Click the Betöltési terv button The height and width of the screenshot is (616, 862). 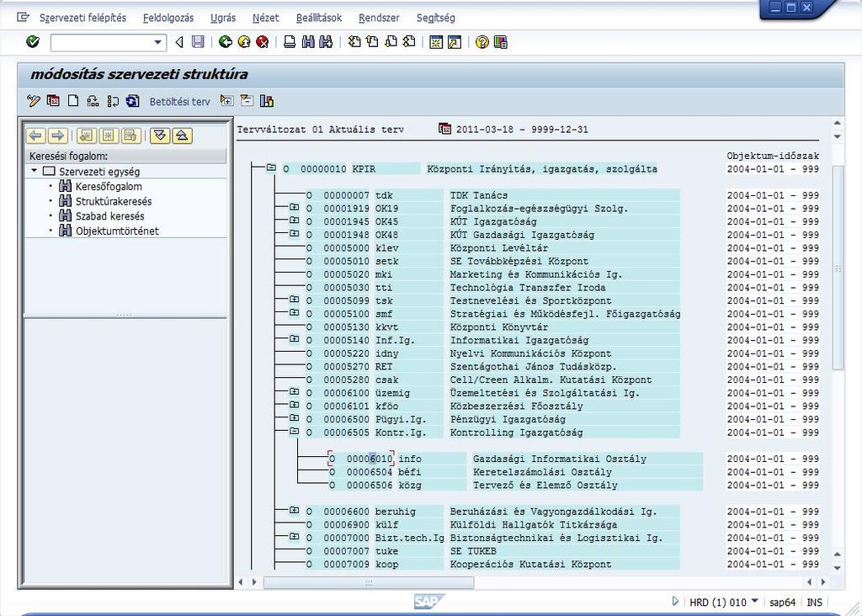click(x=180, y=102)
